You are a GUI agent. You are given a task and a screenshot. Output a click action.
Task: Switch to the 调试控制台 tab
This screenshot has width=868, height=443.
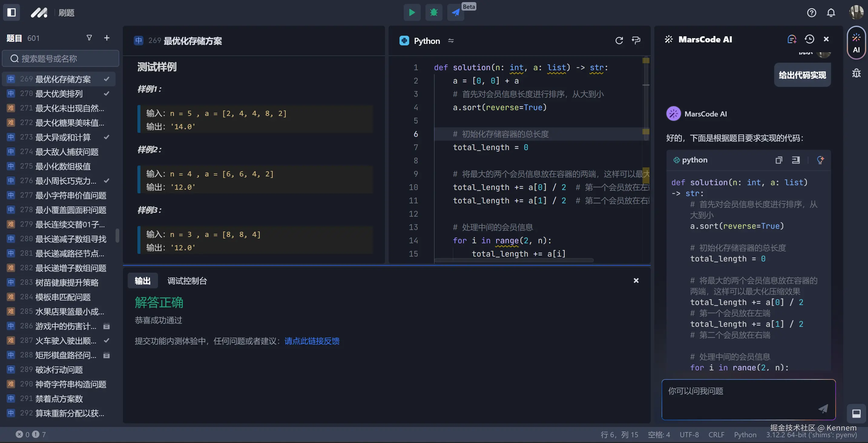pyautogui.click(x=187, y=281)
